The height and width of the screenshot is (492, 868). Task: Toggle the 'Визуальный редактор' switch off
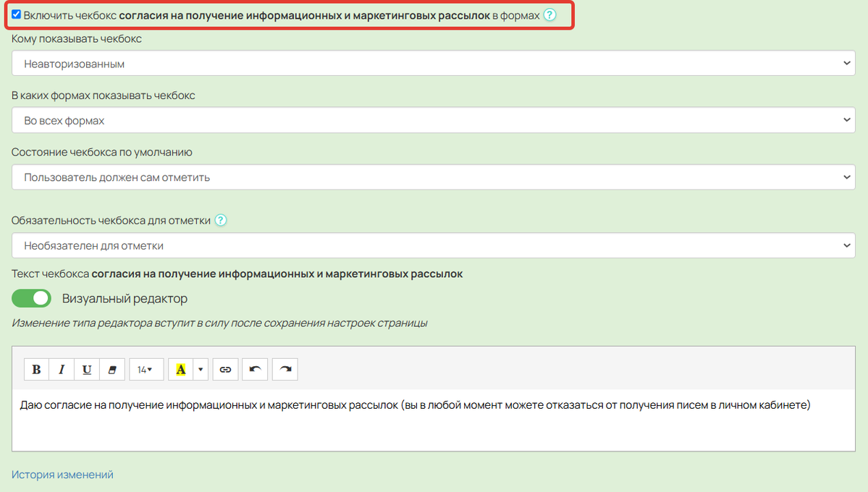click(32, 298)
